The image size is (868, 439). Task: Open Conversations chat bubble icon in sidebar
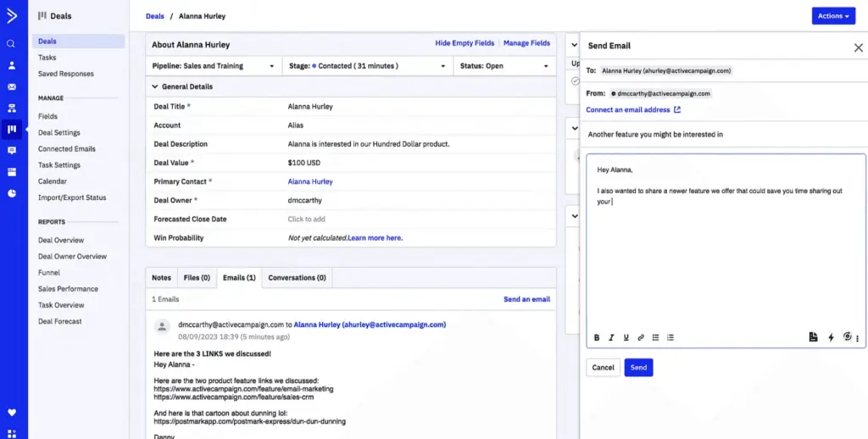[x=12, y=151]
